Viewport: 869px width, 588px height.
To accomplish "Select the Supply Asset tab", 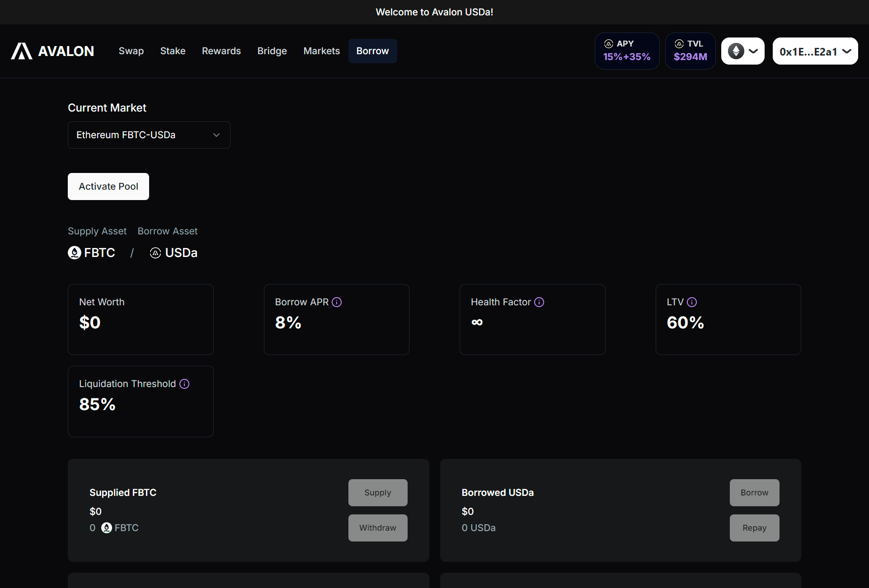I will click(x=97, y=231).
